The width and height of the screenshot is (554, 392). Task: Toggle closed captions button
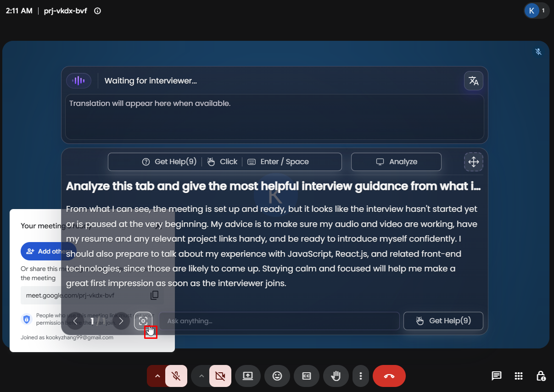click(307, 376)
